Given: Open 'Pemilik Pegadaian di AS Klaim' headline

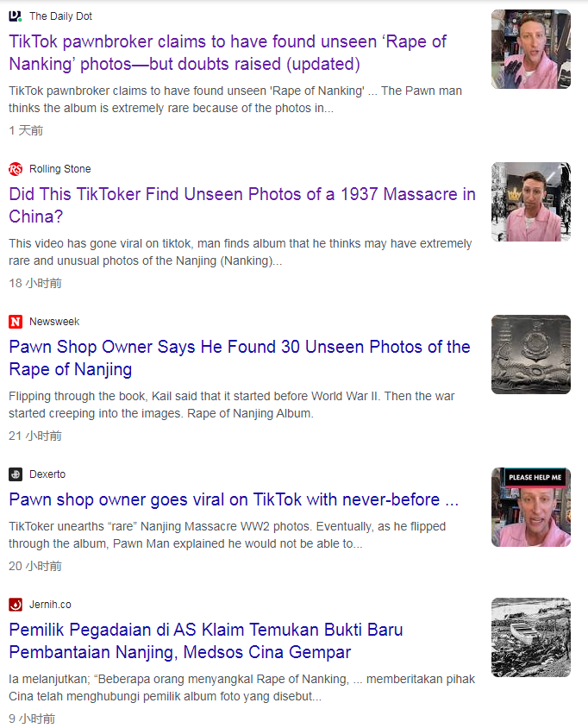Looking at the screenshot, I should click(205, 641).
